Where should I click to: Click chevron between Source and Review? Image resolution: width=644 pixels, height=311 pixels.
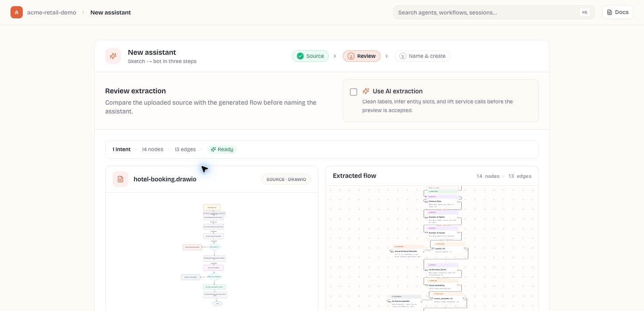(335, 56)
